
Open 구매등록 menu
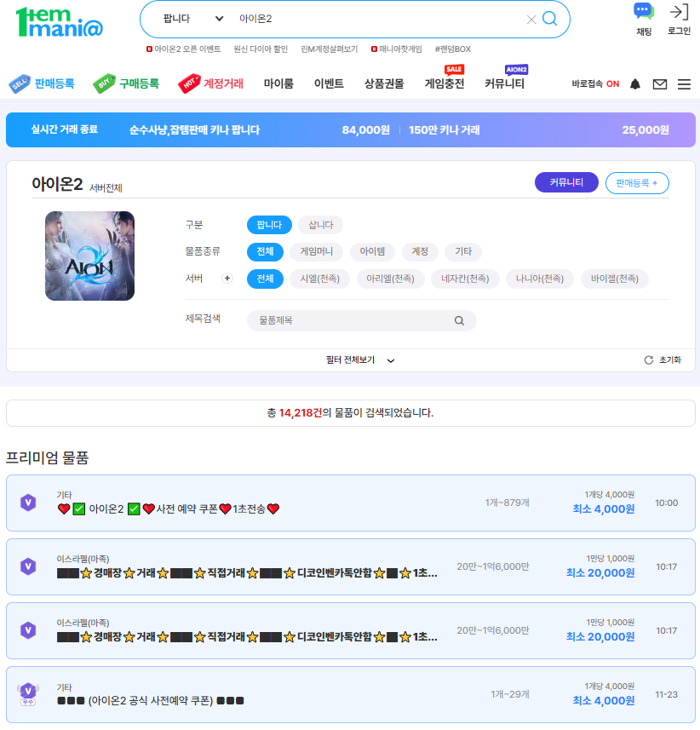[126, 83]
